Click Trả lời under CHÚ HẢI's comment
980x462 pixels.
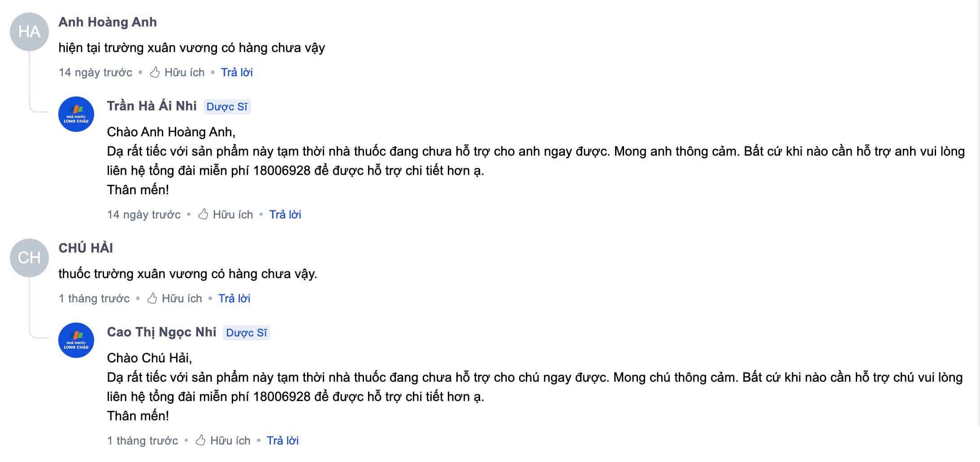[x=234, y=298]
